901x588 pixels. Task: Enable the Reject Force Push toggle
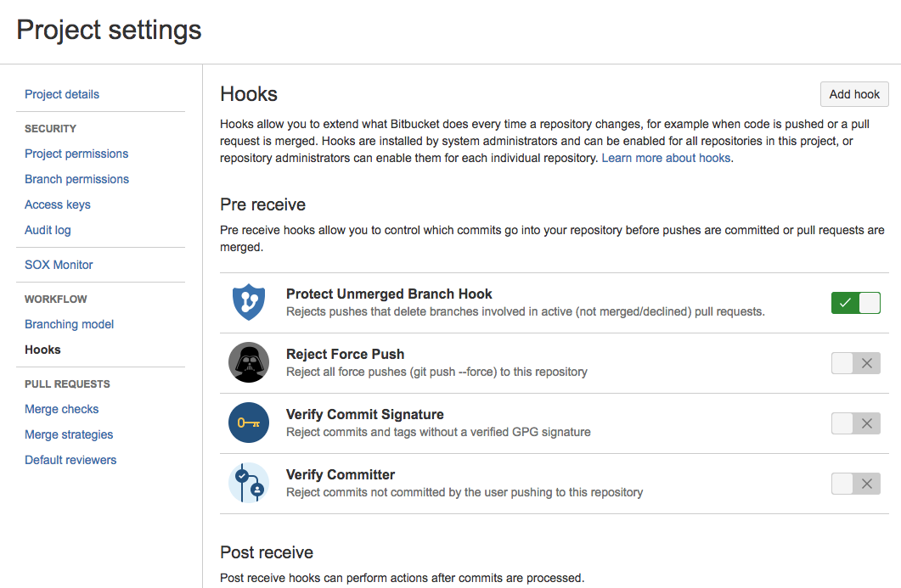click(856, 363)
